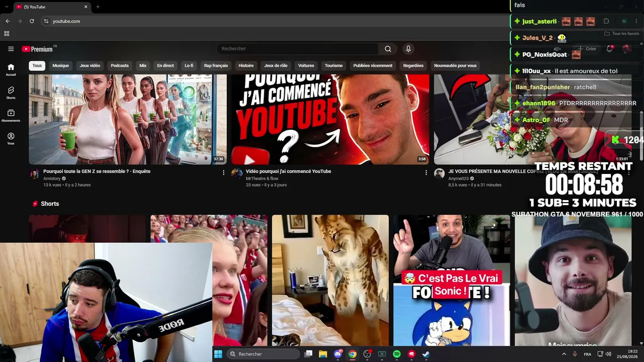This screenshot has width=644, height=362.
Task: Open the Amistory channel avatar
Action: point(35,174)
